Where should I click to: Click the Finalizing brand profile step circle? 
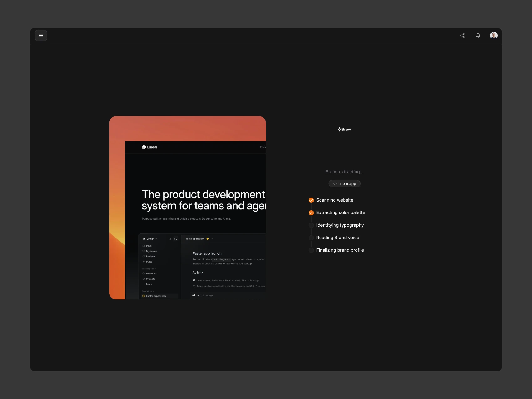311,250
